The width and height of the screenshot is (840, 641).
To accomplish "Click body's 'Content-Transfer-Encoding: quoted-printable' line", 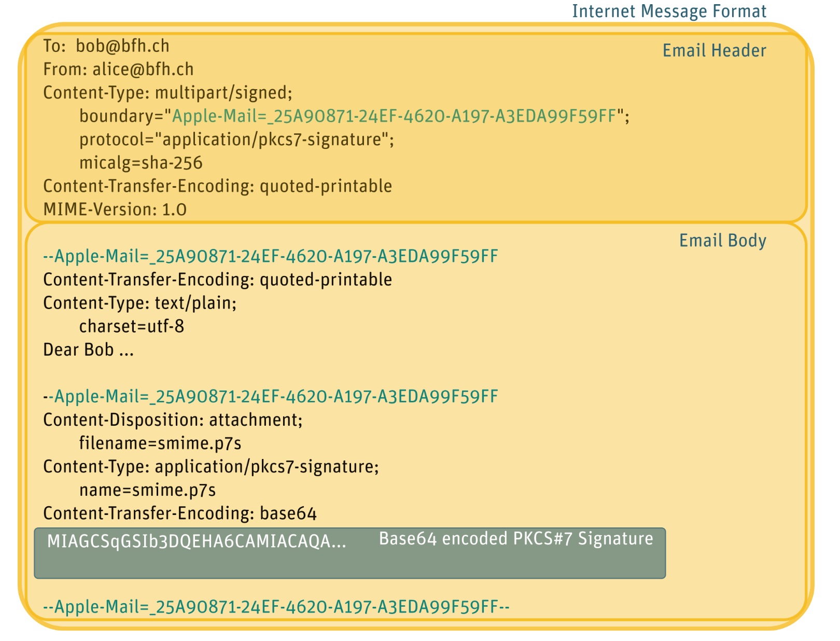I will pos(218,280).
